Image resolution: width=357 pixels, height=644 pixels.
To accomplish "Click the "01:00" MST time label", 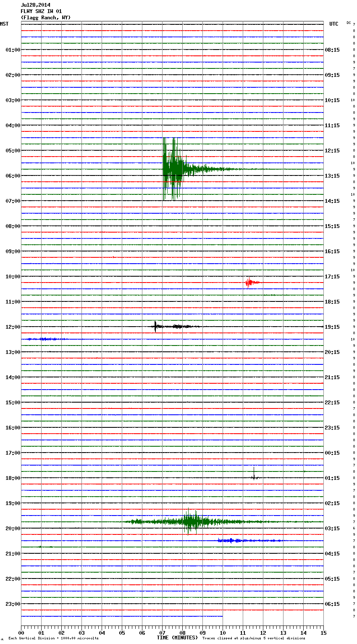I will [13, 50].
